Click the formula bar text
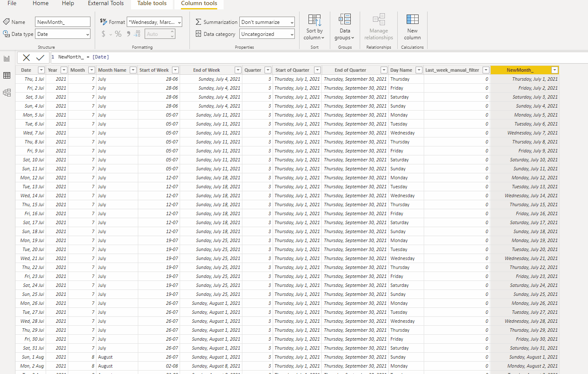The width and height of the screenshot is (588, 374). point(83,57)
